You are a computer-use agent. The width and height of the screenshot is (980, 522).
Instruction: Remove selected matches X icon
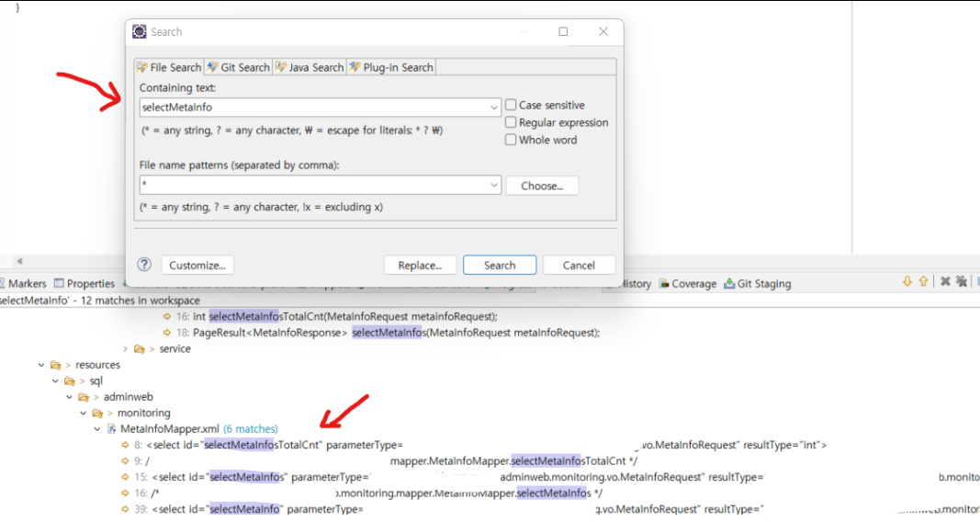(x=945, y=282)
